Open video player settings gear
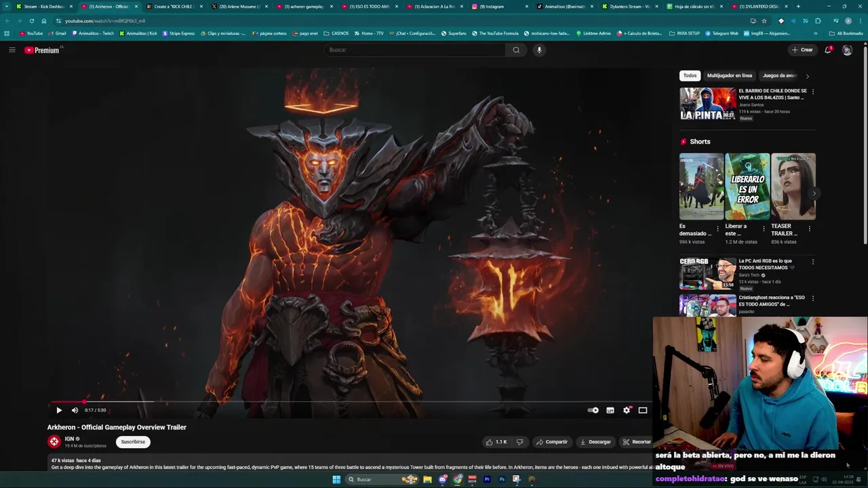 coord(627,410)
